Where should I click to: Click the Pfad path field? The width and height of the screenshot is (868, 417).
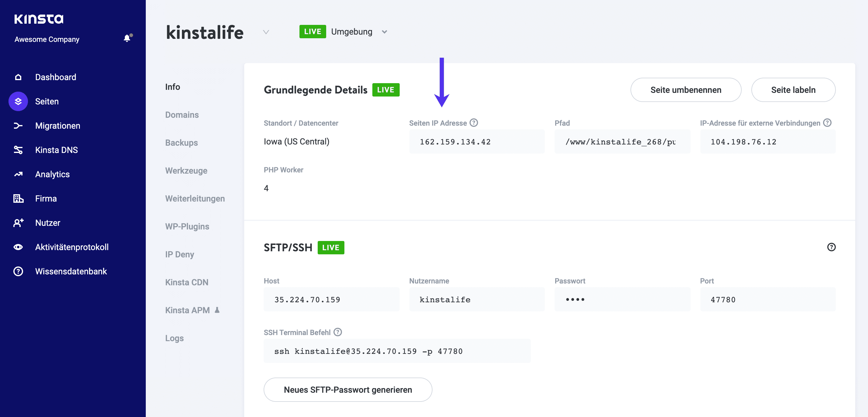(622, 141)
